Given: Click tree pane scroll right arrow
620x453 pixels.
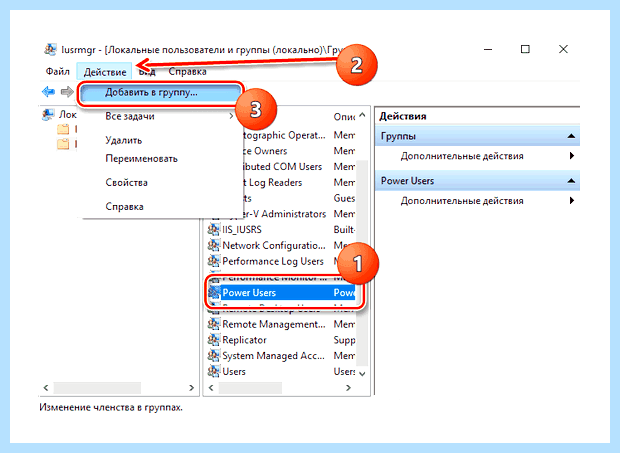Looking at the screenshot, I should coord(192,388).
